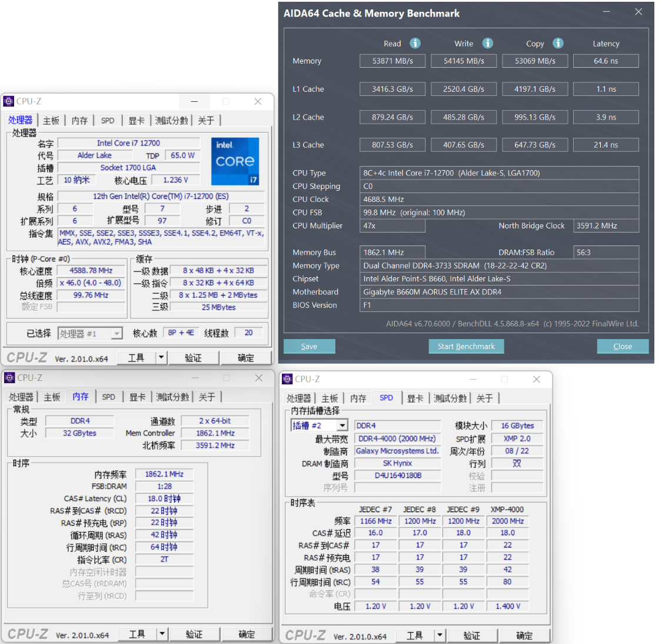Click the L3 Cache Read value 807.53 GB/s

[392, 145]
